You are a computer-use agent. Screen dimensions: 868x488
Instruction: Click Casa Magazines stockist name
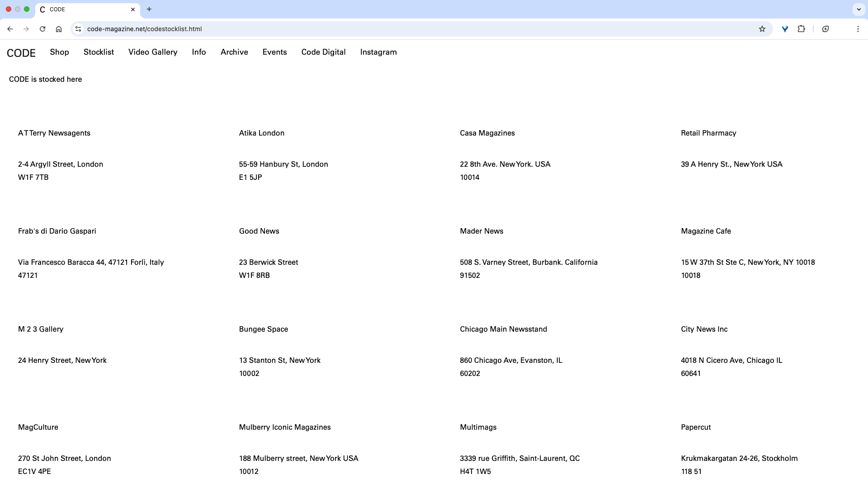(487, 133)
